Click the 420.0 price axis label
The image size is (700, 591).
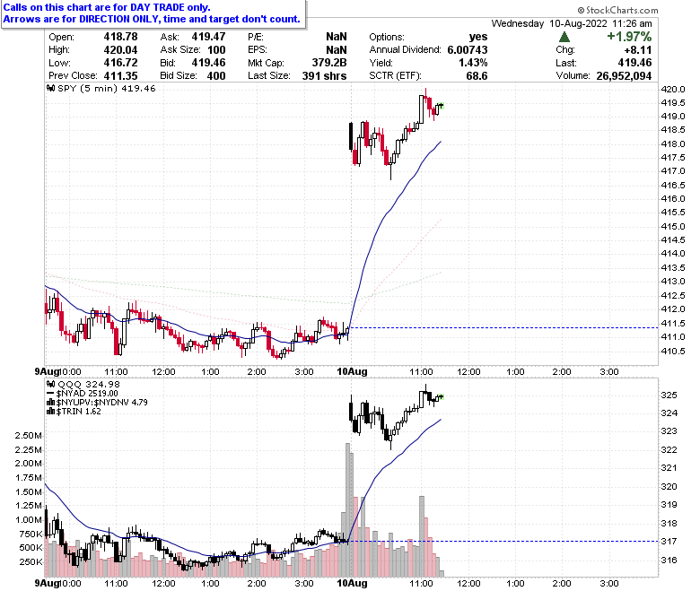[673, 89]
